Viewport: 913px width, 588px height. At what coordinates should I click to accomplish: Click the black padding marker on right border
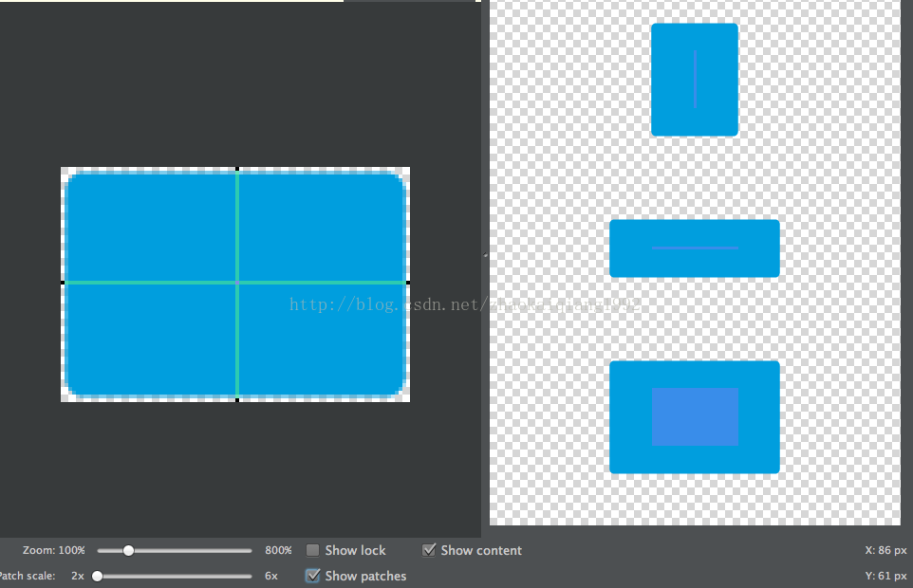pos(408,283)
